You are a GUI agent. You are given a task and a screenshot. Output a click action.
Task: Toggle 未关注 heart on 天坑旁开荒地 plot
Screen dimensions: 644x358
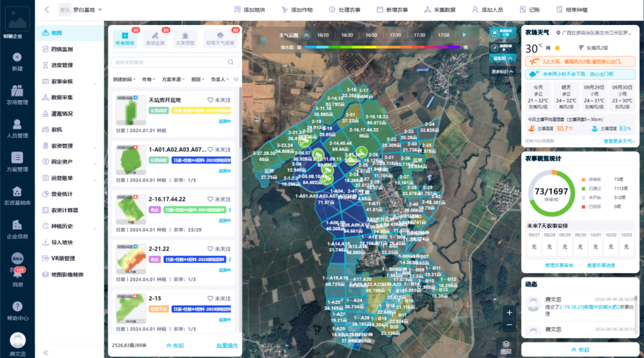[210, 100]
